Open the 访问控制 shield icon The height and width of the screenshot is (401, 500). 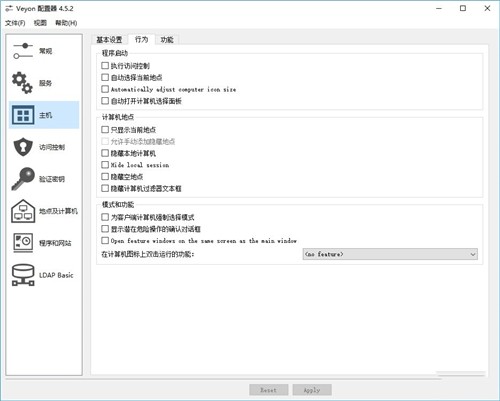[x=23, y=147]
